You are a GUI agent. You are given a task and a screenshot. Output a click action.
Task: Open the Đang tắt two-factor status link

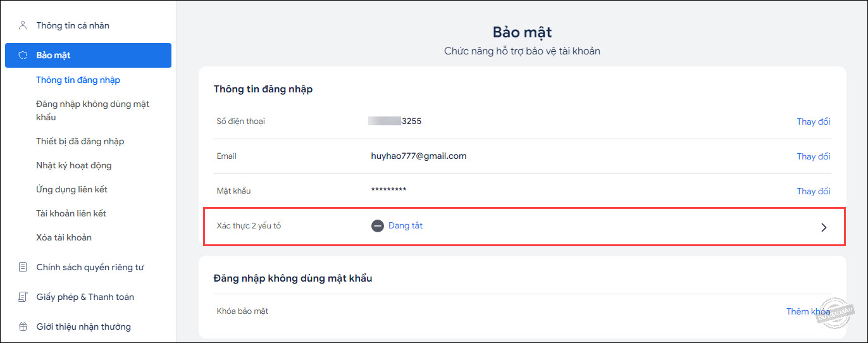pyautogui.click(x=406, y=225)
